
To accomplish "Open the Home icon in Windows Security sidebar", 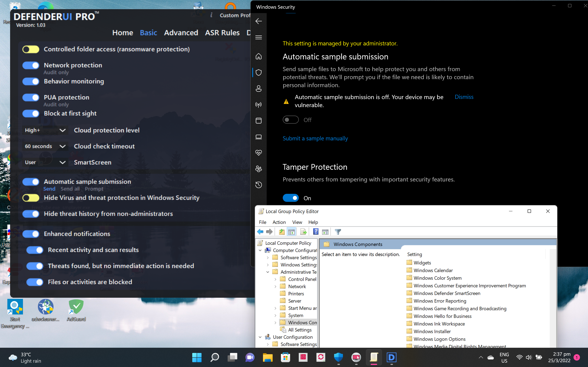I will (259, 56).
